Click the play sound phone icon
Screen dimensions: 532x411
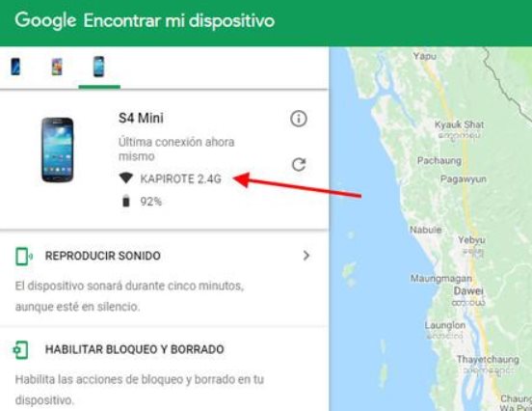pyautogui.click(x=24, y=257)
